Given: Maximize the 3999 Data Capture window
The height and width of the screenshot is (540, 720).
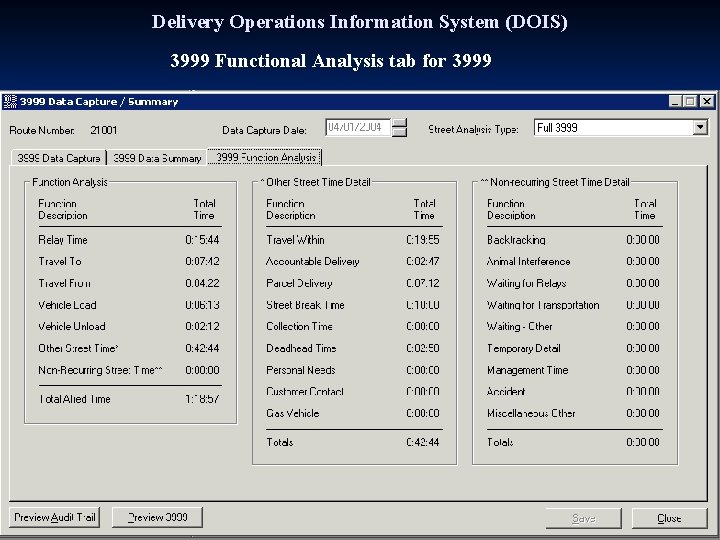Looking at the screenshot, I should click(x=690, y=101).
